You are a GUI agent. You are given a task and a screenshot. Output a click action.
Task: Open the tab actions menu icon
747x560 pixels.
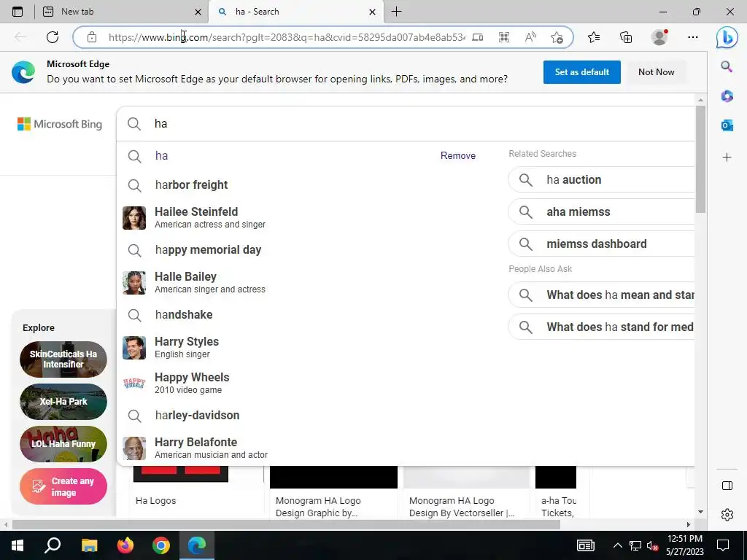coord(18,12)
